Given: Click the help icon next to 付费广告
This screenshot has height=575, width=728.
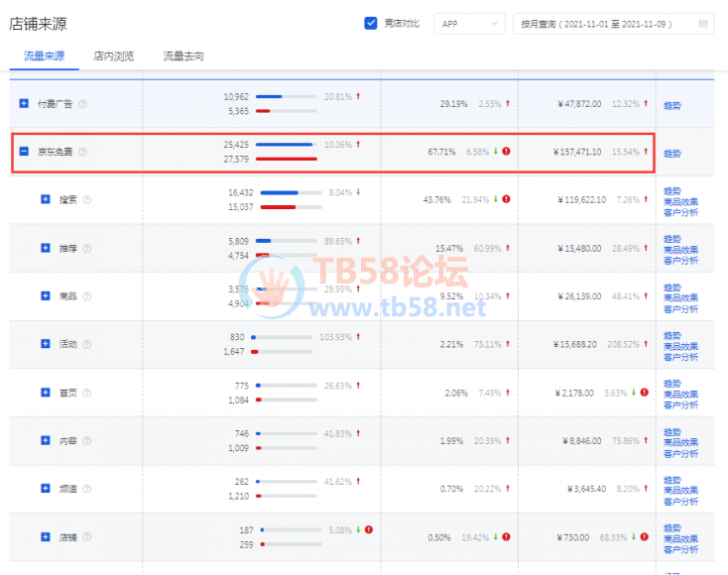Looking at the screenshot, I should tap(82, 104).
